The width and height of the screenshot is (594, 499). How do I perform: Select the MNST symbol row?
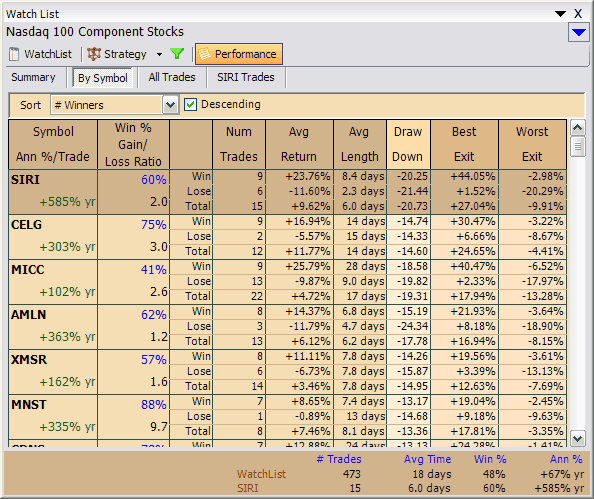click(288, 417)
